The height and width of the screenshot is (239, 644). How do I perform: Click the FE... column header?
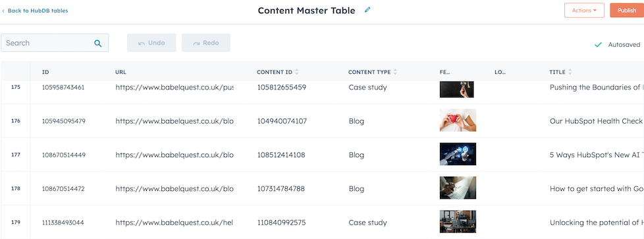click(444, 72)
